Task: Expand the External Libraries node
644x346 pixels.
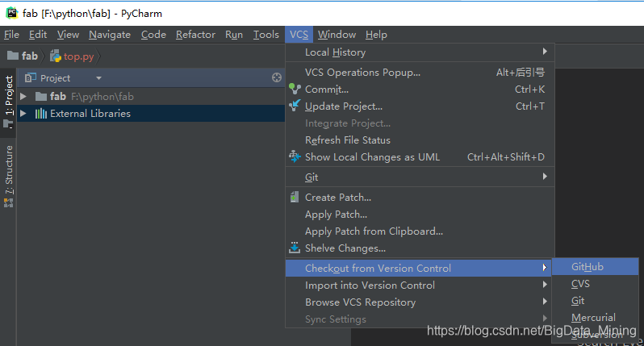Action: click(x=23, y=113)
